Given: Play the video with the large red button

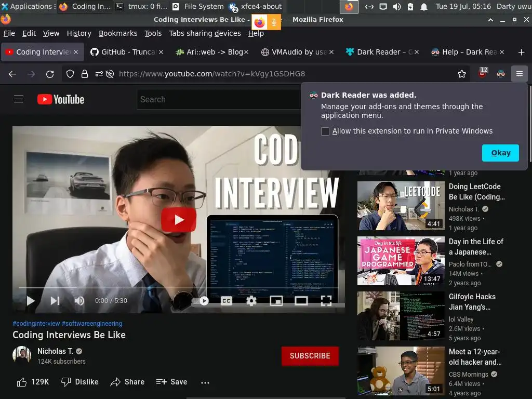Looking at the screenshot, I should [179, 220].
